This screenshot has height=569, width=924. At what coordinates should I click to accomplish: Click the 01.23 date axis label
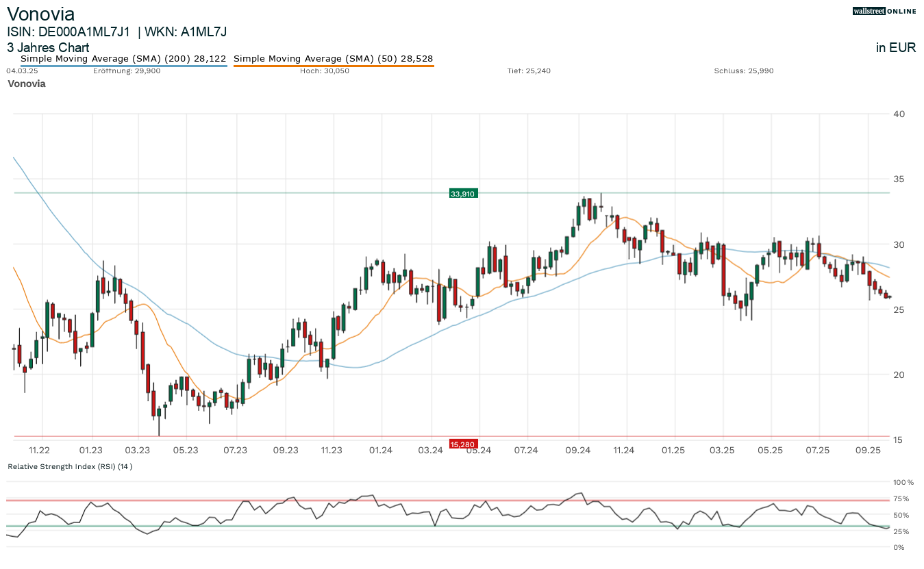coord(90,450)
